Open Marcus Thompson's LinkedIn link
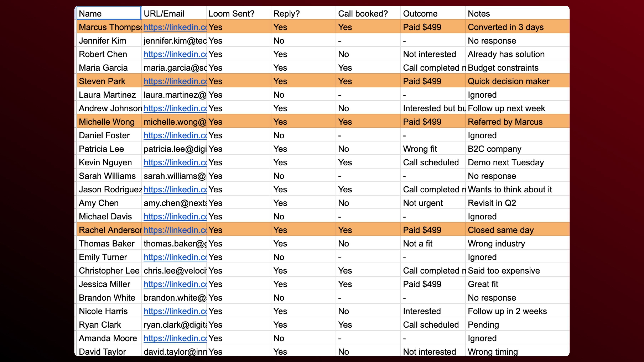The height and width of the screenshot is (362, 644). click(x=175, y=27)
